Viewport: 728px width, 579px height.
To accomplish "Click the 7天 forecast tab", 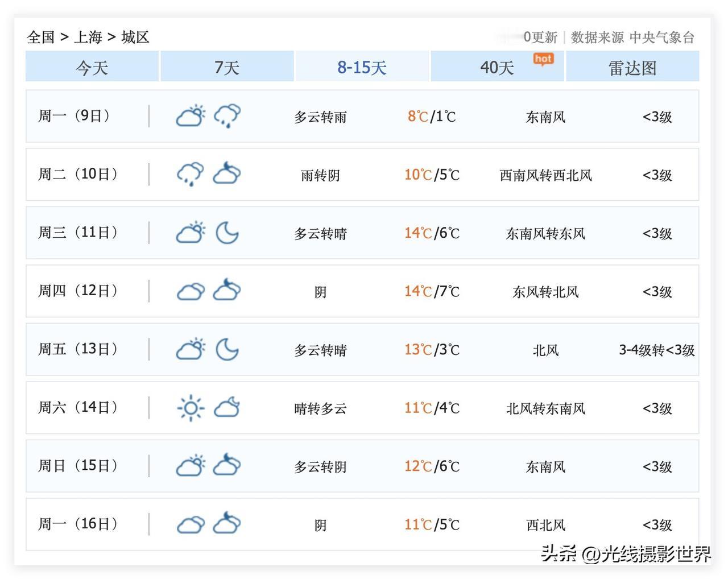I will pyautogui.click(x=226, y=67).
